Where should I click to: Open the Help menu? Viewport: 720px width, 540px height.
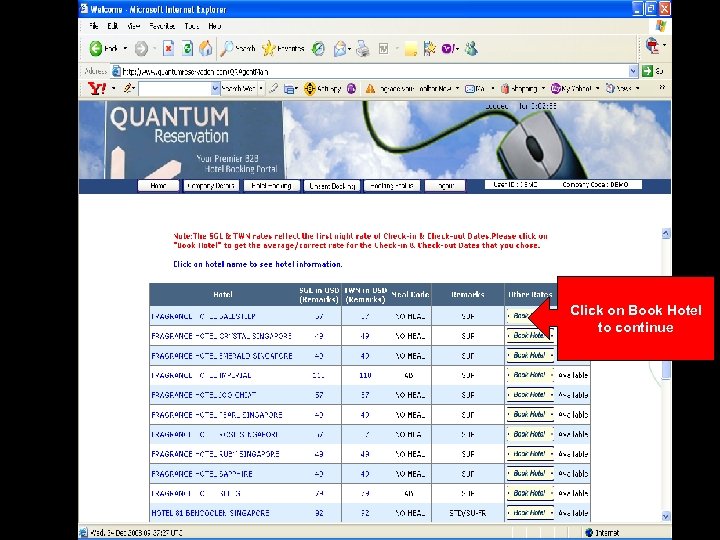click(214, 26)
